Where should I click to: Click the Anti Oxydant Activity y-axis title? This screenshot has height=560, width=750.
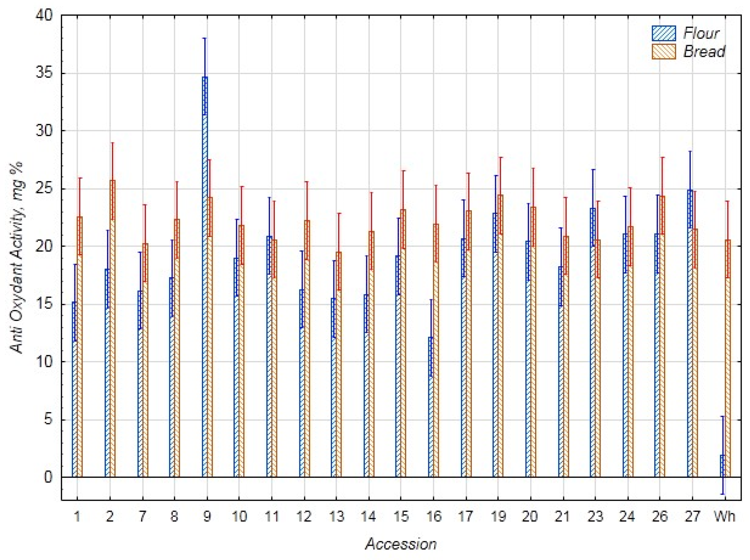coord(16,258)
